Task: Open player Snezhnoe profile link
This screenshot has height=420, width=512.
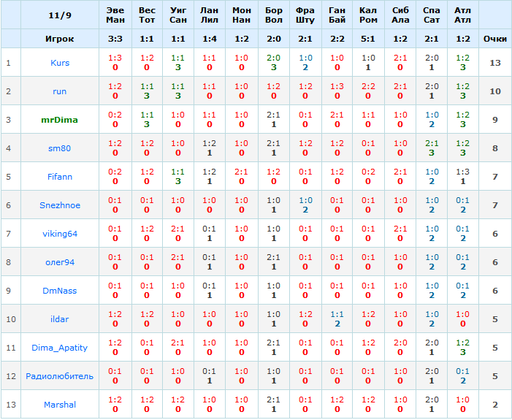Action: [x=60, y=205]
